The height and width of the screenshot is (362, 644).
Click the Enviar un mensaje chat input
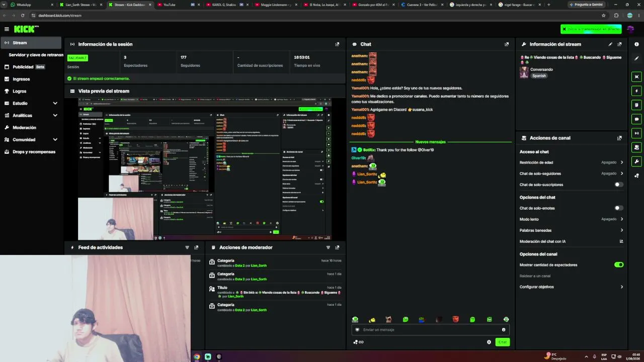pos(430,330)
